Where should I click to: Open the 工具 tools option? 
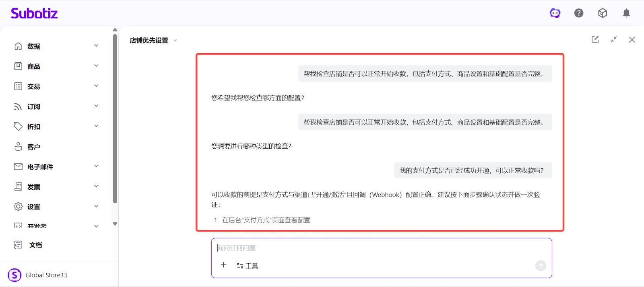[248, 266]
